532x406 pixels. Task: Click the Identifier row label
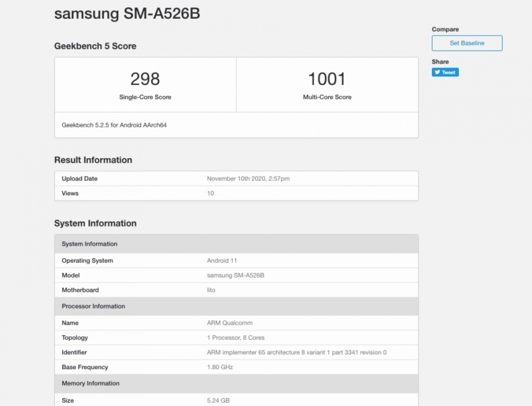click(x=74, y=352)
